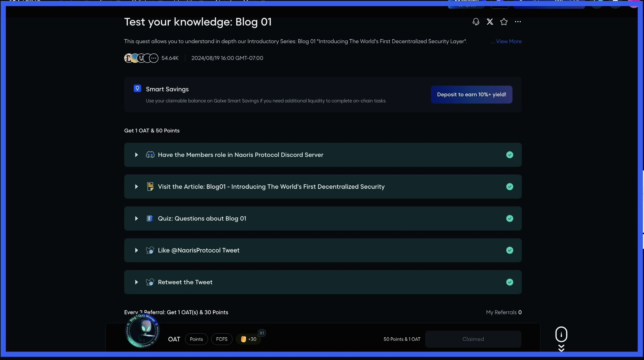This screenshot has height=360, width=644.
Task: Expand the Discord Members role task
Action: (136, 155)
